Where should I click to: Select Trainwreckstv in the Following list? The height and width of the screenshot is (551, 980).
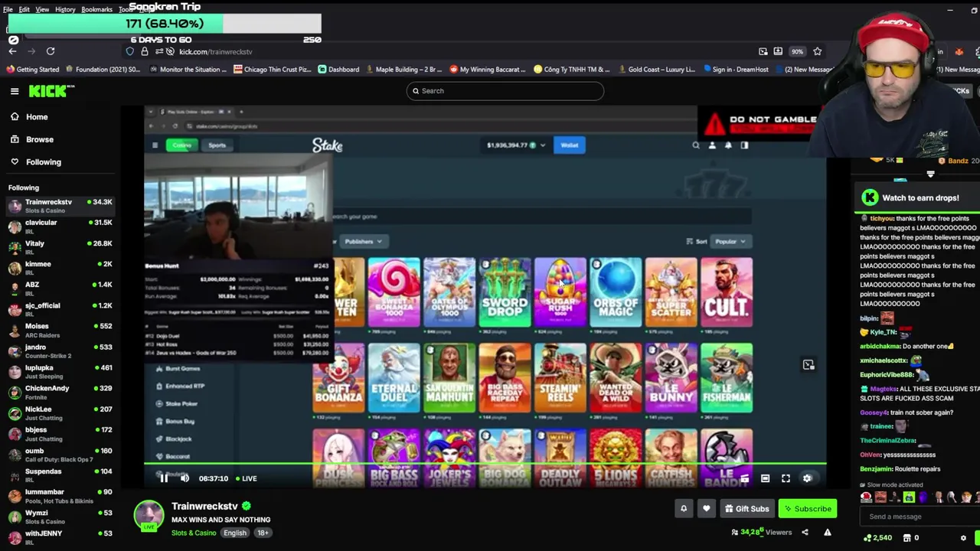click(60, 206)
